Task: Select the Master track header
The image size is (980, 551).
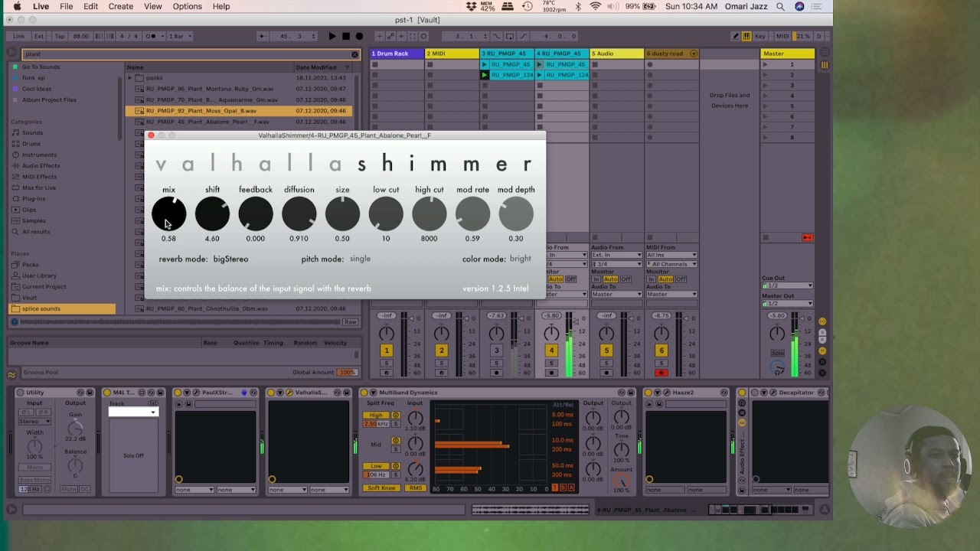Action: point(788,54)
